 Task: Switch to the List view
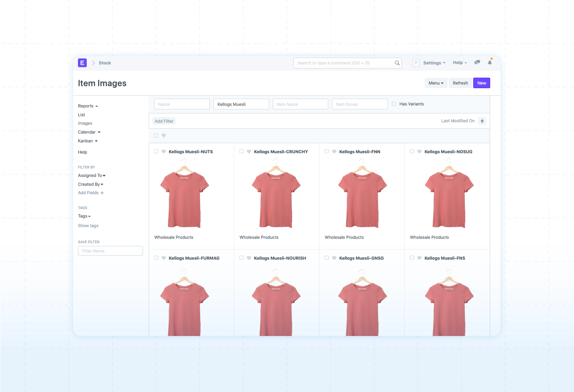tap(81, 115)
